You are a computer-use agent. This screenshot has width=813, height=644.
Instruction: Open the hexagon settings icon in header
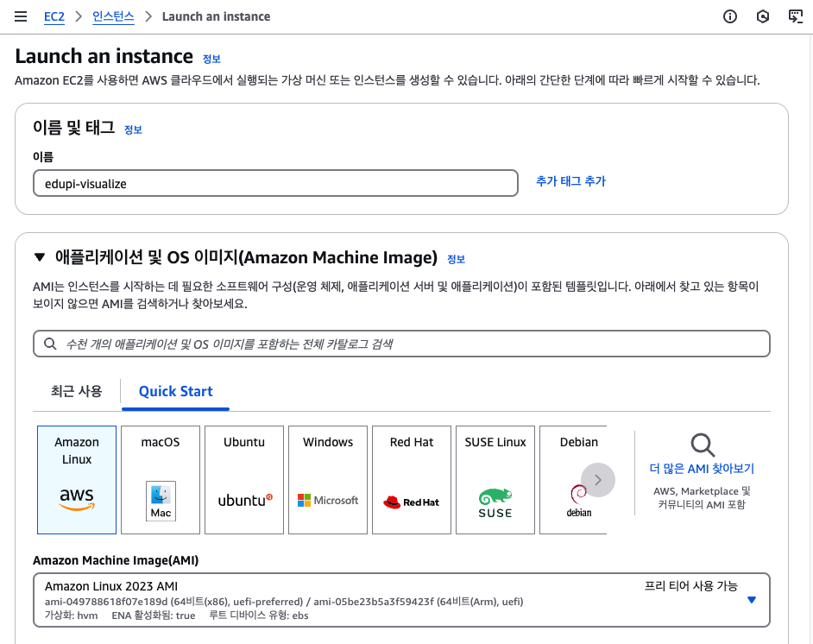click(763, 16)
